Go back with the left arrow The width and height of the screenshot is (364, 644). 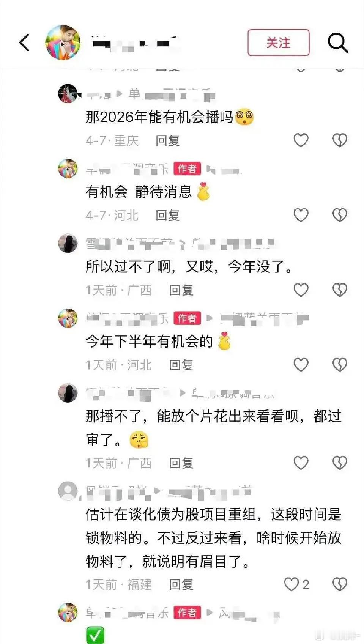tap(24, 42)
